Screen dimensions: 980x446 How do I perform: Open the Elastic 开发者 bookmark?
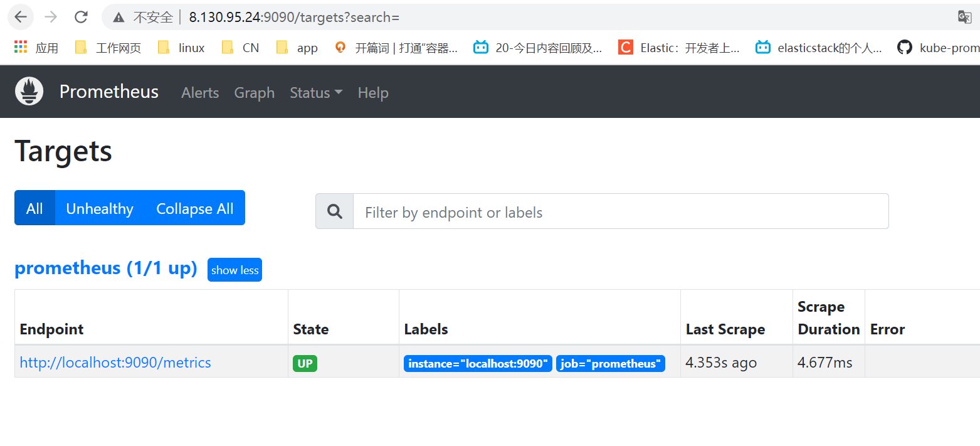point(679,48)
